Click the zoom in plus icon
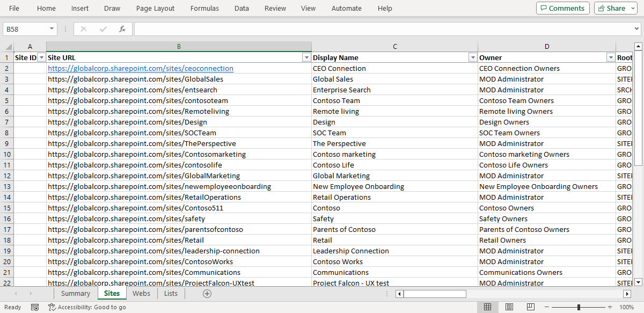 pyautogui.click(x=610, y=307)
